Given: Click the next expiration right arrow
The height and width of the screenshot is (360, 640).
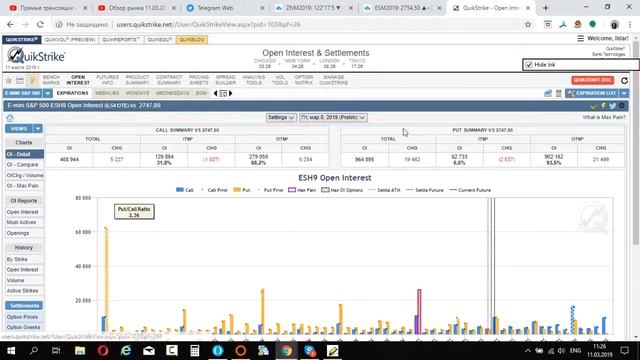Looking at the screenshot, I should pos(230,93).
